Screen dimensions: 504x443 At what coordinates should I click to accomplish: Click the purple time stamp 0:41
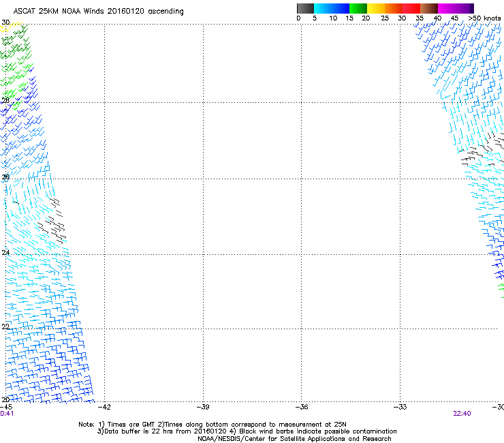7,414
